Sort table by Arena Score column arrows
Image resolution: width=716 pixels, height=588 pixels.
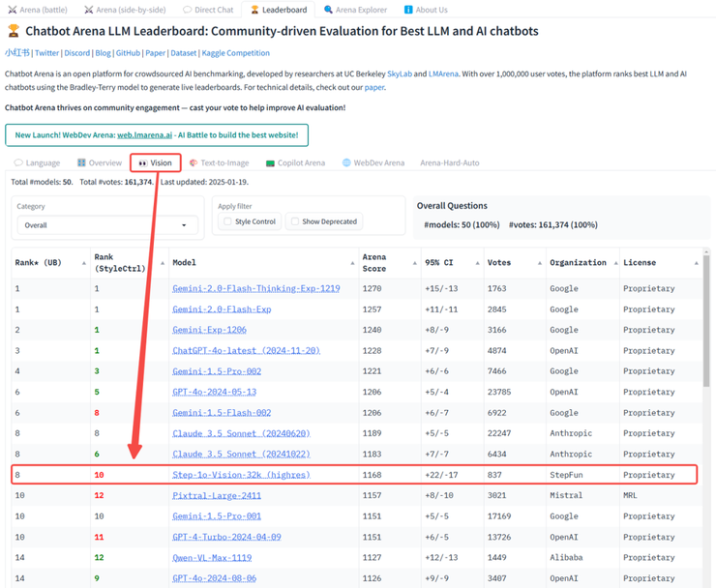(414, 263)
